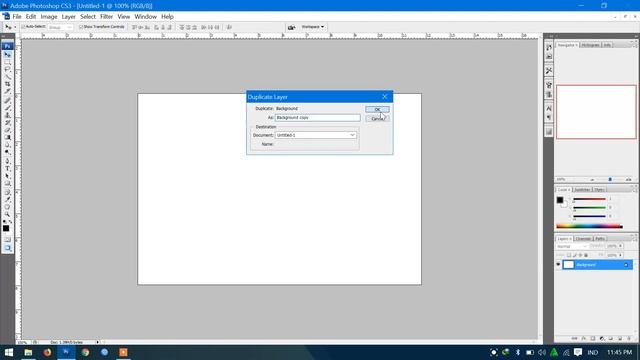Switch to the Histogram tab
The image size is (640, 360).
tap(590, 45)
